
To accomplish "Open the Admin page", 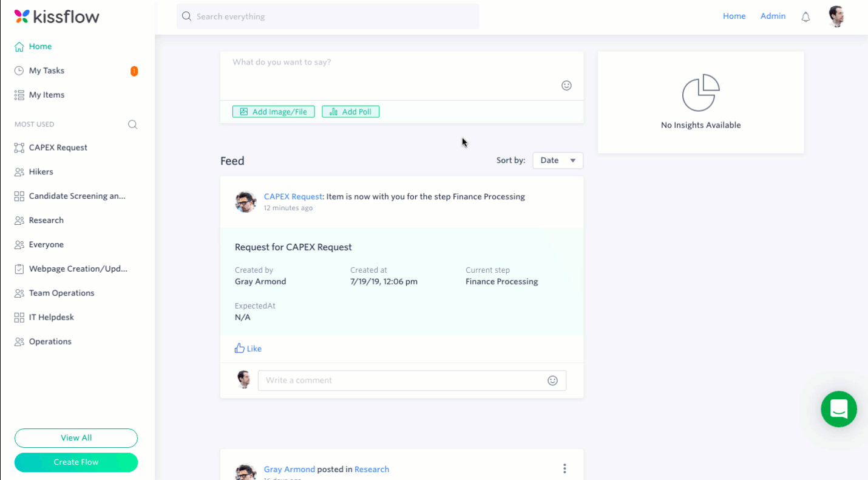I will coord(773,16).
